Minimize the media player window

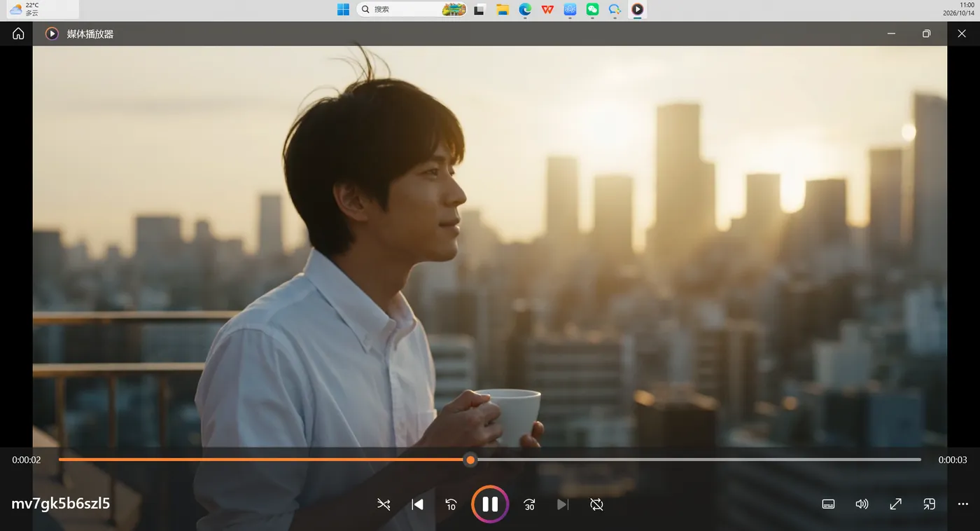891,34
